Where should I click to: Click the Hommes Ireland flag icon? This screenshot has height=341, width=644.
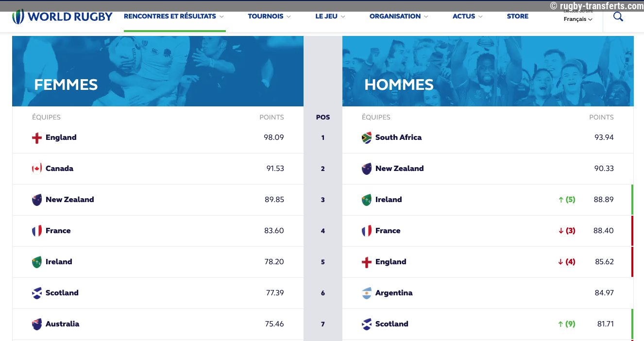(367, 200)
